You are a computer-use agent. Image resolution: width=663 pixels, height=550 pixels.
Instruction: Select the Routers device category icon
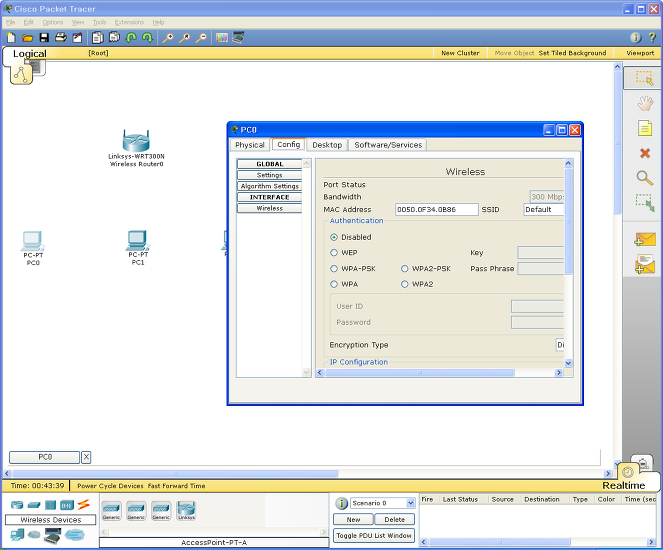17,505
